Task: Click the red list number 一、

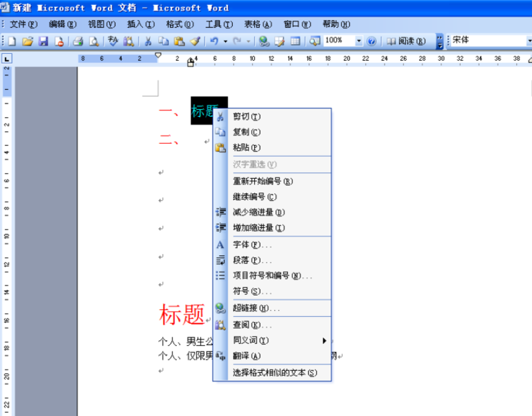Action: click(169, 111)
